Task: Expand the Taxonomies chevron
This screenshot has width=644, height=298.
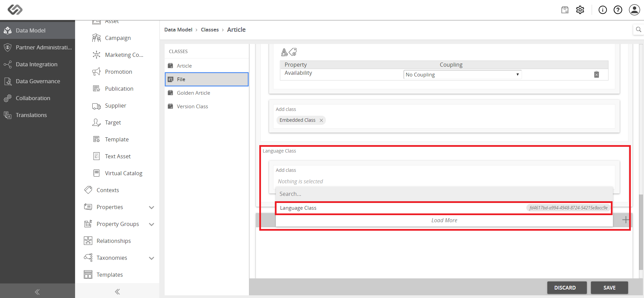Action: [151, 258]
